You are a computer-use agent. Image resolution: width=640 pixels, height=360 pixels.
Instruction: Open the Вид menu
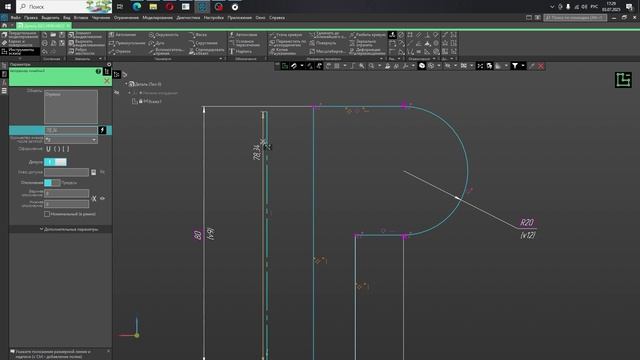click(x=67, y=18)
